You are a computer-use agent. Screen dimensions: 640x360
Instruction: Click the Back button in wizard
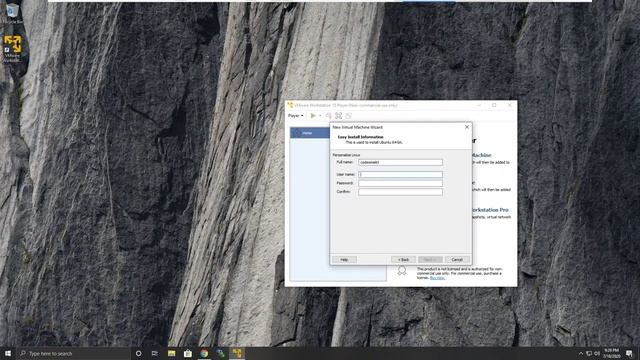[403, 260]
